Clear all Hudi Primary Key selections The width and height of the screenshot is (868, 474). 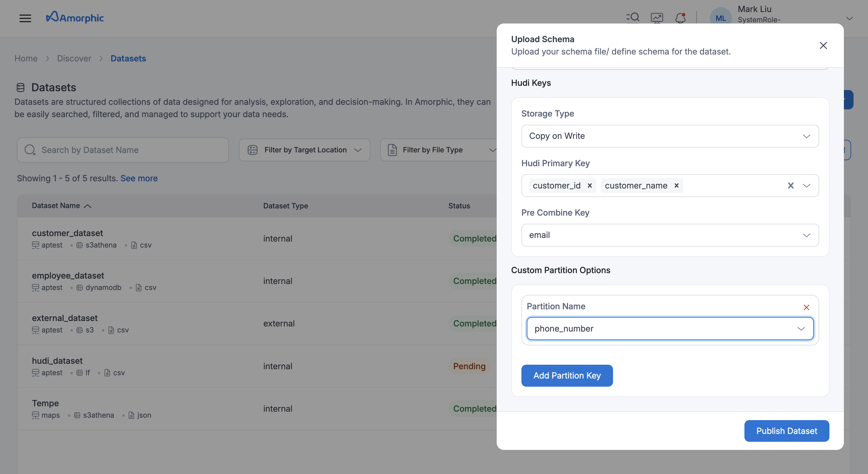(x=791, y=185)
